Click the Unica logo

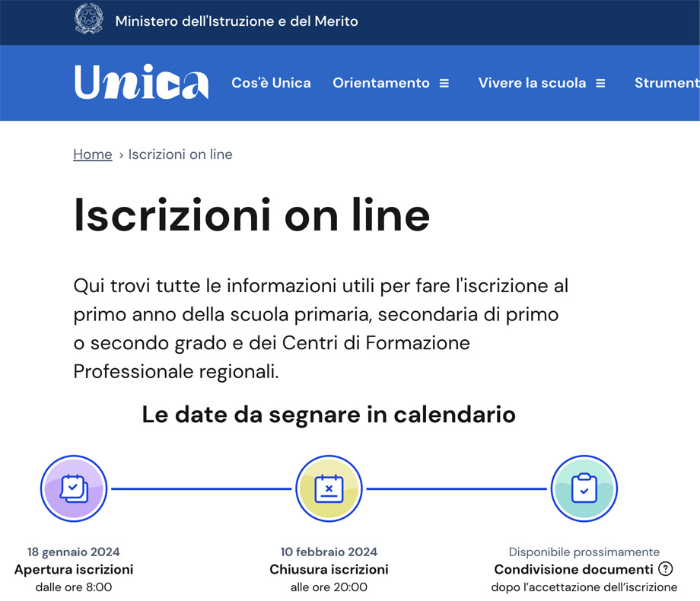click(141, 81)
